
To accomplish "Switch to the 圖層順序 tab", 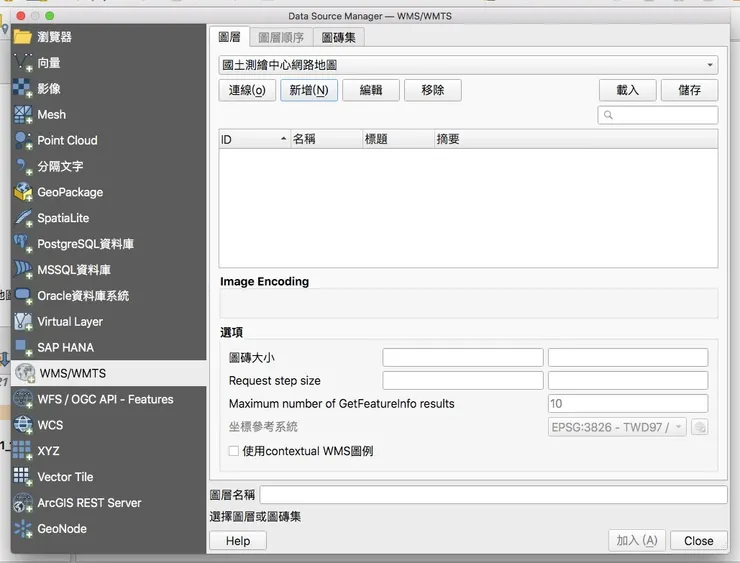I will pyautogui.click(x=281, y=37).
